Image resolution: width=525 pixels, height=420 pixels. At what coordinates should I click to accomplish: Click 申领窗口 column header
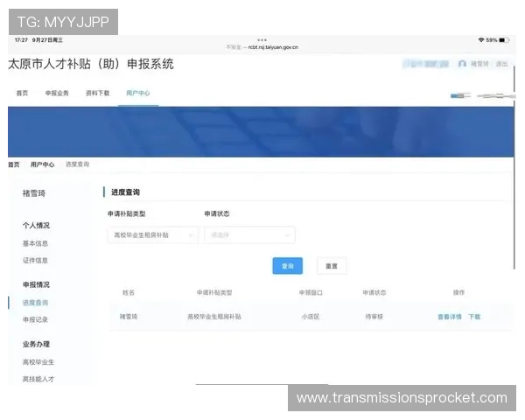[x=311, y=292]
